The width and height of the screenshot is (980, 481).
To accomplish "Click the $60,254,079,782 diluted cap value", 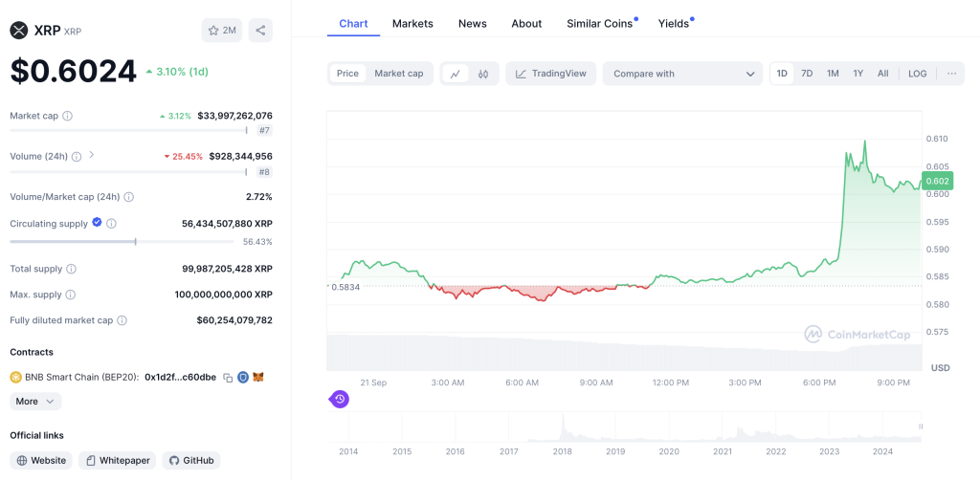I will coord(234,319).
